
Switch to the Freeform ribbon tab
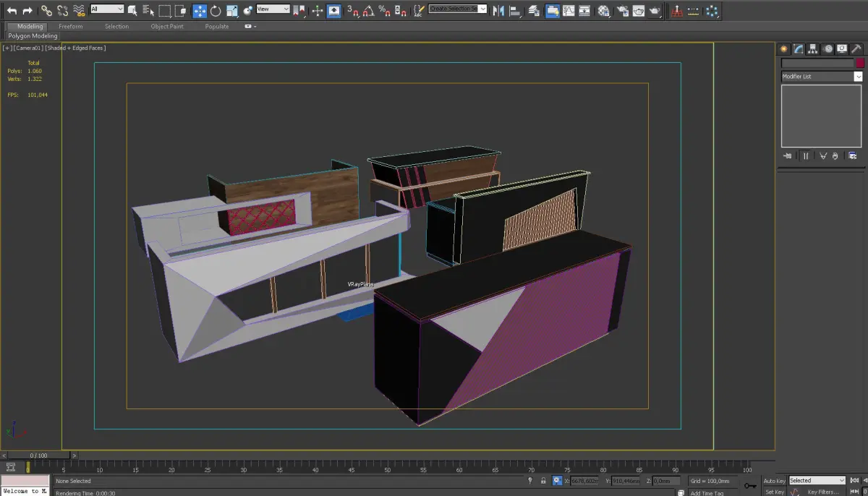tap(71, 27)
